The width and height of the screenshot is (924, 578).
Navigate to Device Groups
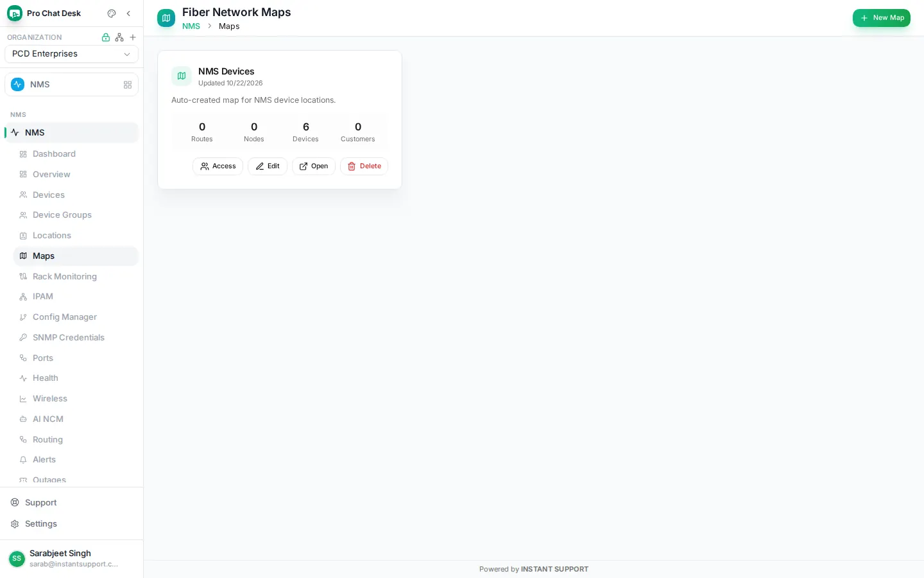76,215
